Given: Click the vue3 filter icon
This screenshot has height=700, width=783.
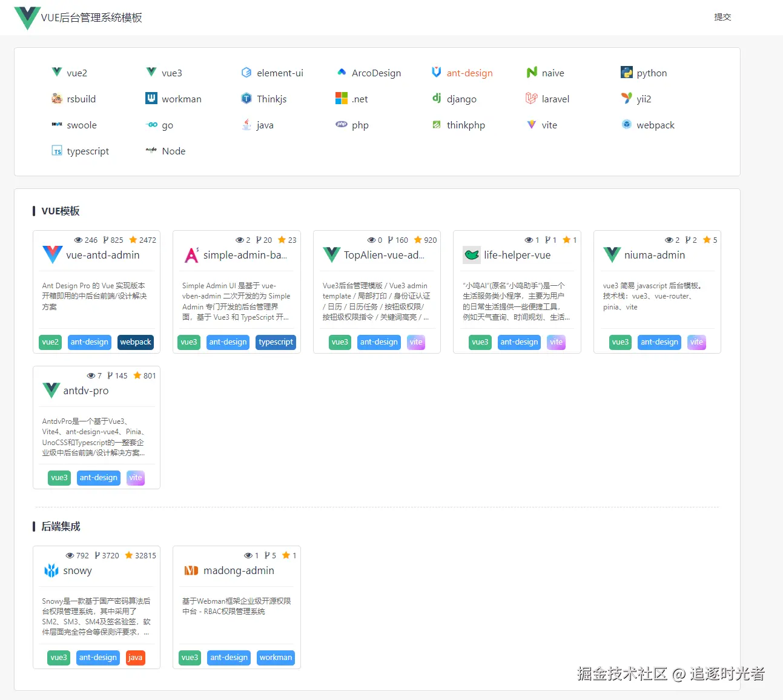Looking at the screenshot, I should 151,72.
